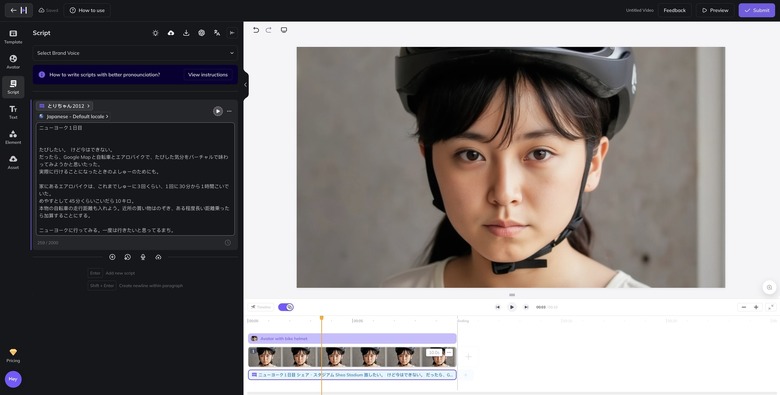Collapse the left panel with side handle
Viewport: 780px width, 395px height.
click(245, 85)
